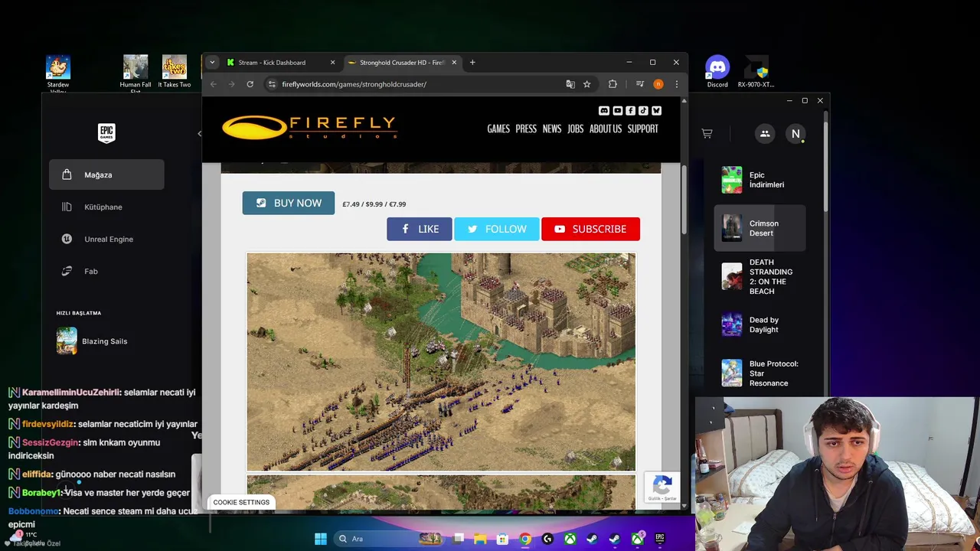This screenshot has width=980, height=551.
Task: Open GAMES menu on Firefly site
Action: point(498,129)
